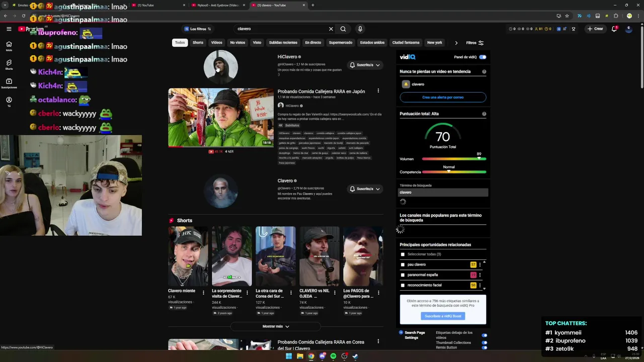Viewport: 644px width, 362px height.
Task: Open options for CLAVERO vs NIL OJEDA short
Action: (x=335, y=292)
